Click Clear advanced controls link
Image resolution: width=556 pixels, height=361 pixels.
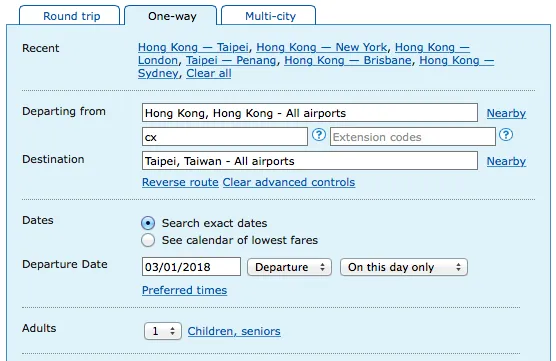click(289, 182)
